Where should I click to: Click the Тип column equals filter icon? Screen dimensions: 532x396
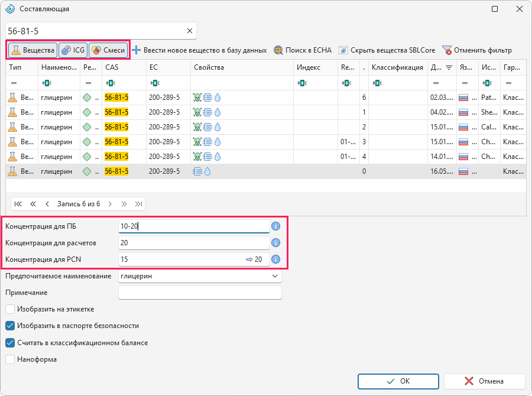14,83
